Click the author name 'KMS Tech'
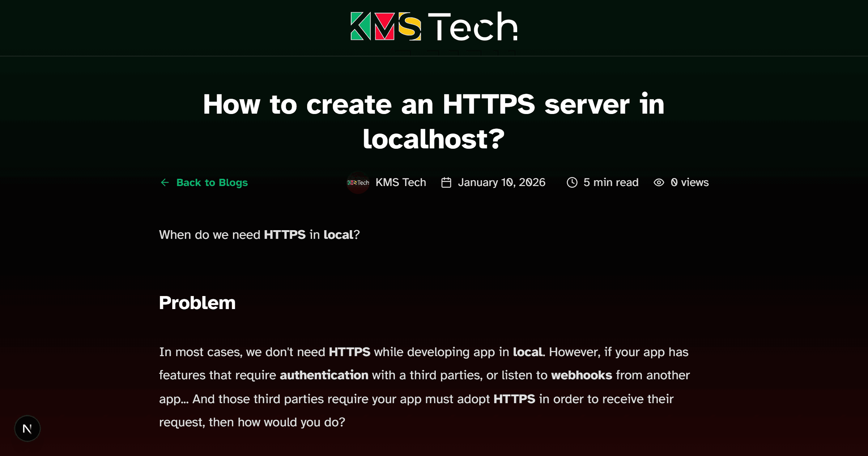The image size is (868, 456). tap(401, 182)
